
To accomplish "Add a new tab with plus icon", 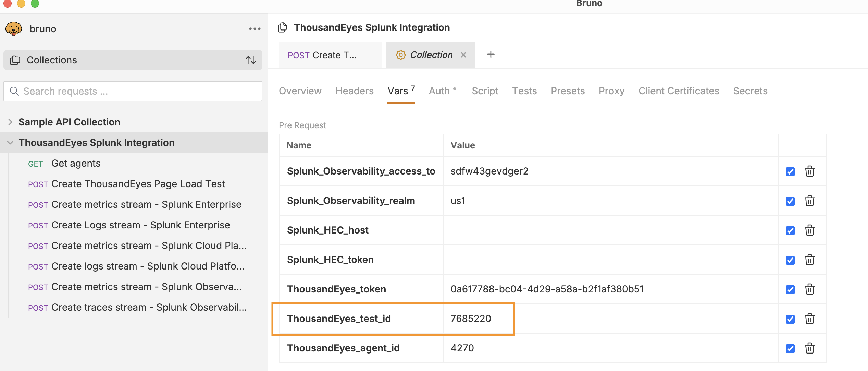I will tap(491, 55).
